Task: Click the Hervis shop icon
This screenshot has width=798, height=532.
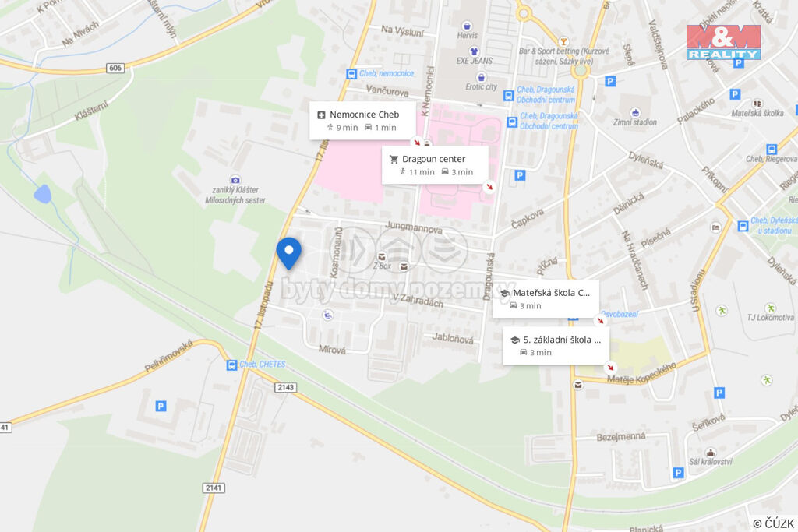Action: click(x=467, y=26)
